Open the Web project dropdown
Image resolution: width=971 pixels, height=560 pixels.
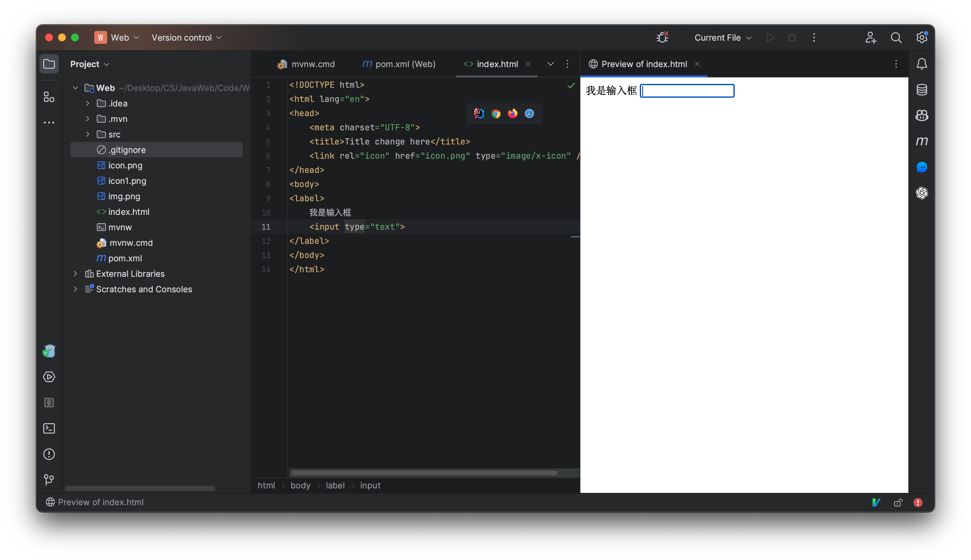[117, 38]
